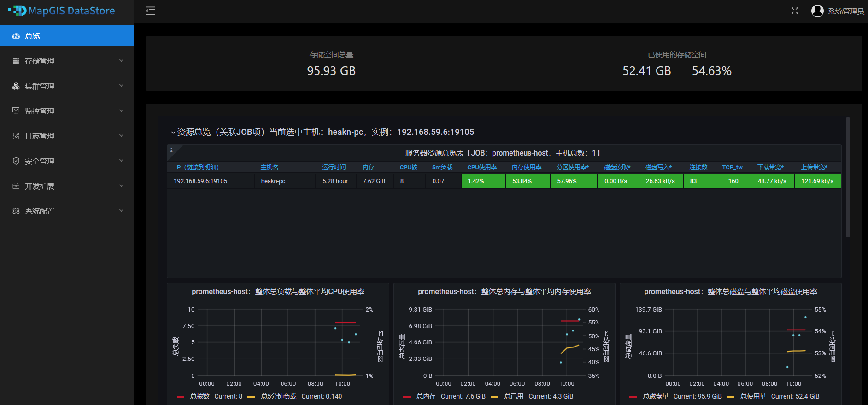868x405 pixels.
Task: Click the 总核数 red color swatch
Action: coord(181,397)
